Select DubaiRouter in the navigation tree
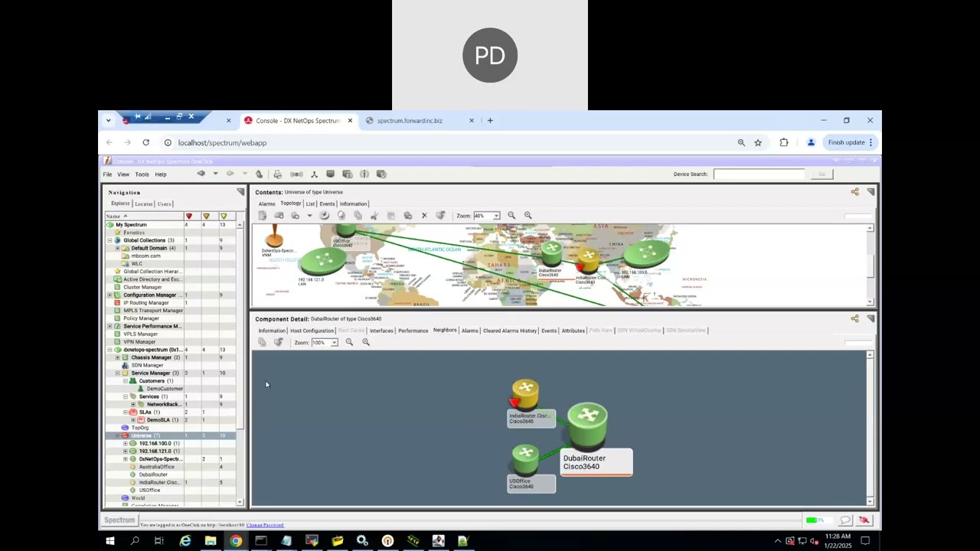 tap(153, 474)
